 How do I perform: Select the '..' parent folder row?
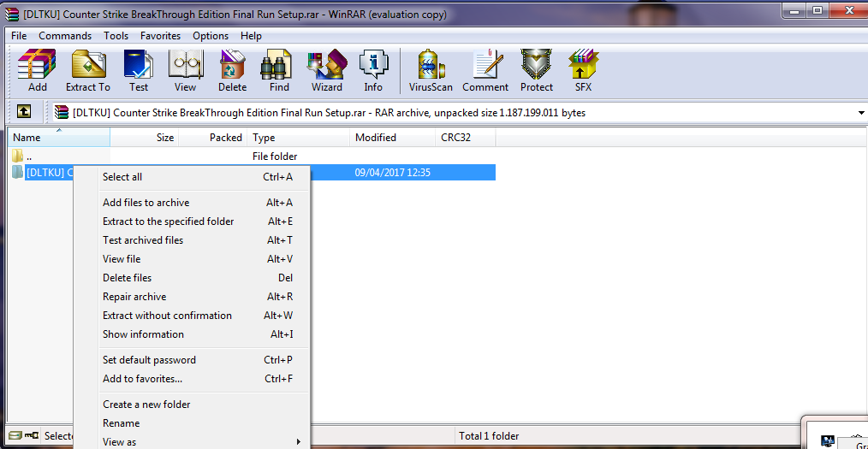(252, 157)
